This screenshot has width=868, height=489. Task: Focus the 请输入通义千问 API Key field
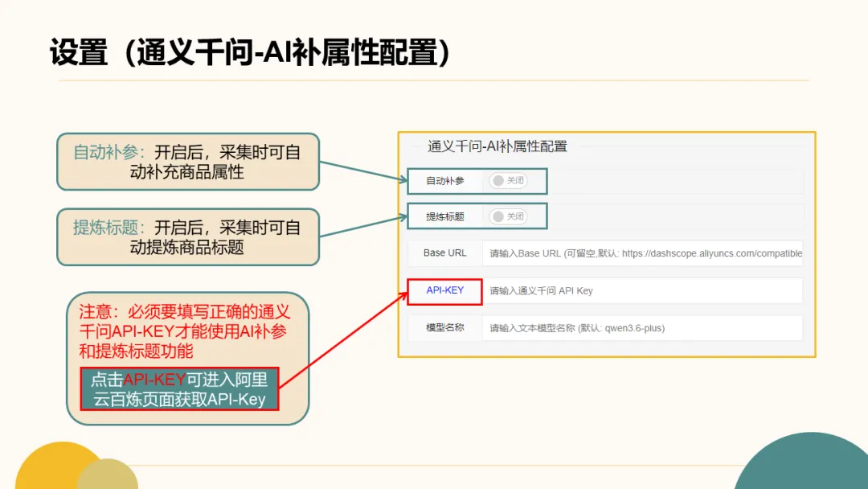tap(642, 290)
